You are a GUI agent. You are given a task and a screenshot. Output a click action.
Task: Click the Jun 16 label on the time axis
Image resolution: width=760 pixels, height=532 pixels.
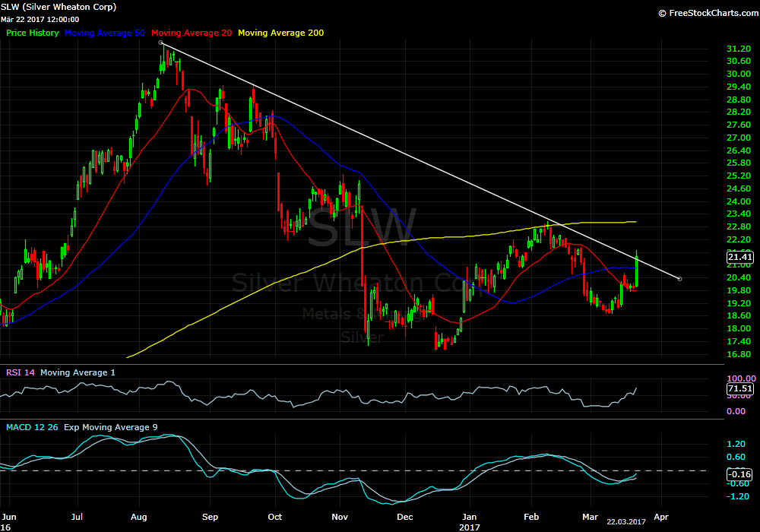click(8, 522)
